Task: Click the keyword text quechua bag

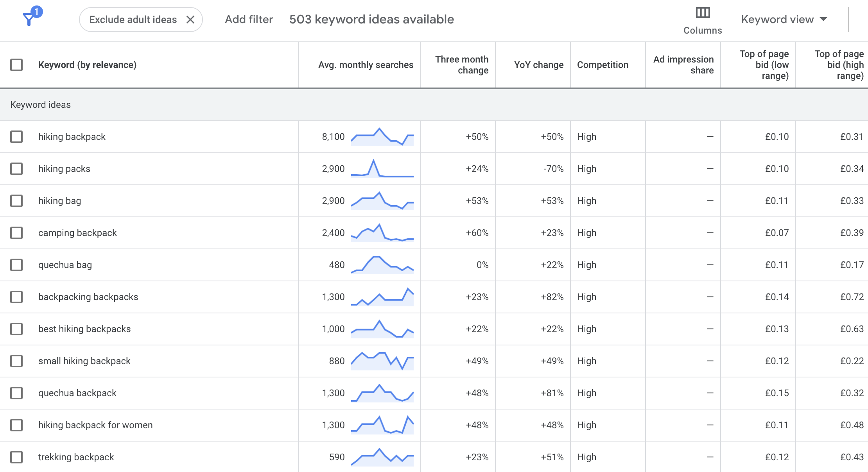Action: click(65, 265)
